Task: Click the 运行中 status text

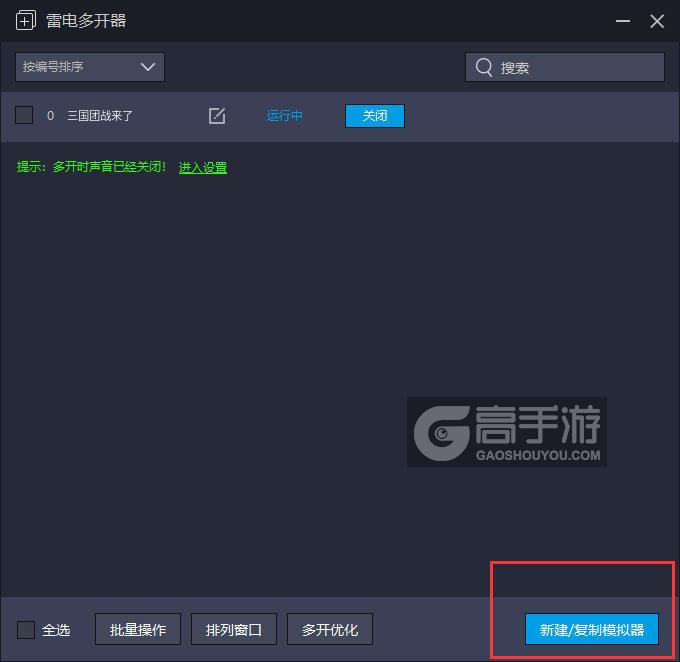Action: (284, 116)
